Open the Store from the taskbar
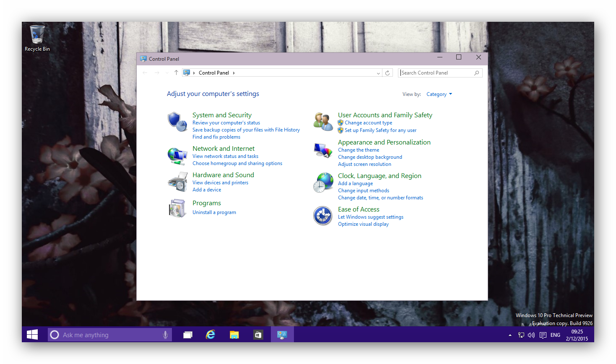This screenshot has height=364, width=616. point(258,335)
